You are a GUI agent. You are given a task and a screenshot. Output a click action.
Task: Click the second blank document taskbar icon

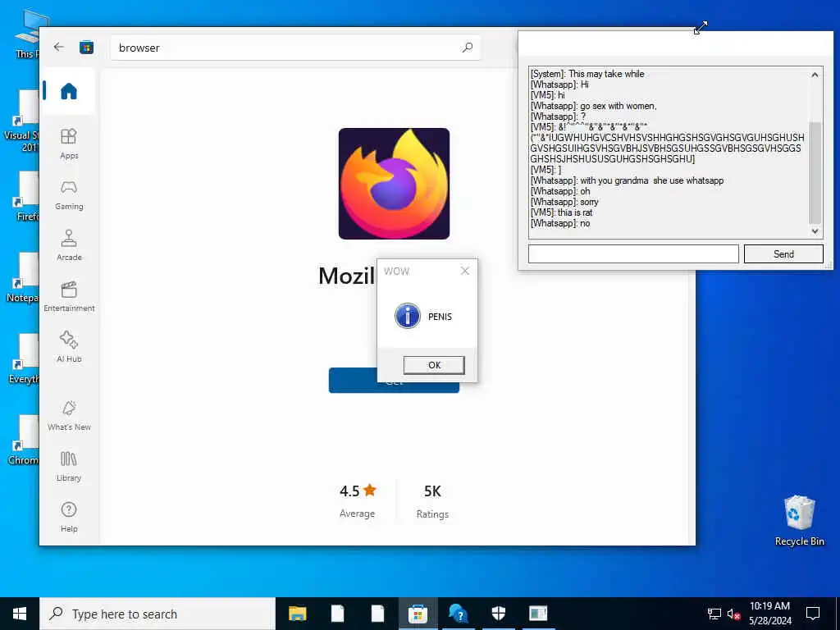377,614
